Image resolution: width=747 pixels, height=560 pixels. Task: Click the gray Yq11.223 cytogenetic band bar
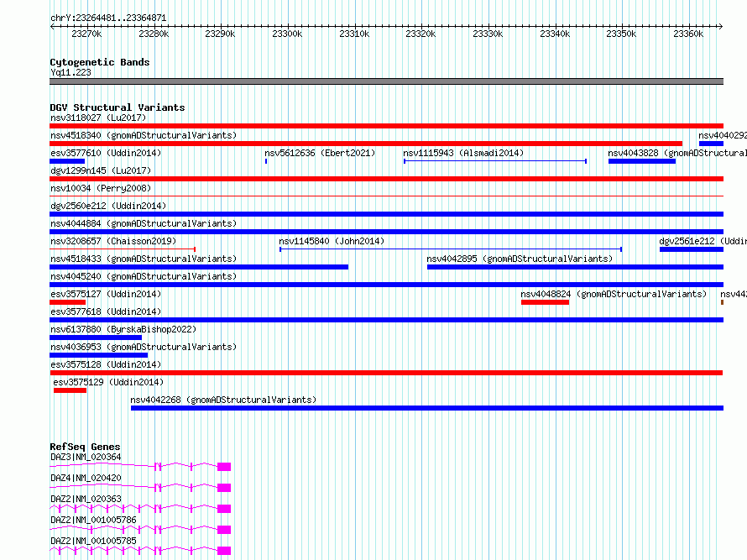(x=386, y=81)
